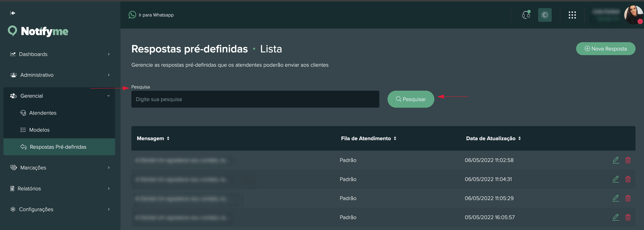Edit the response updated at 11:05:29
644x230 pixels.
[x=616, y=198]
